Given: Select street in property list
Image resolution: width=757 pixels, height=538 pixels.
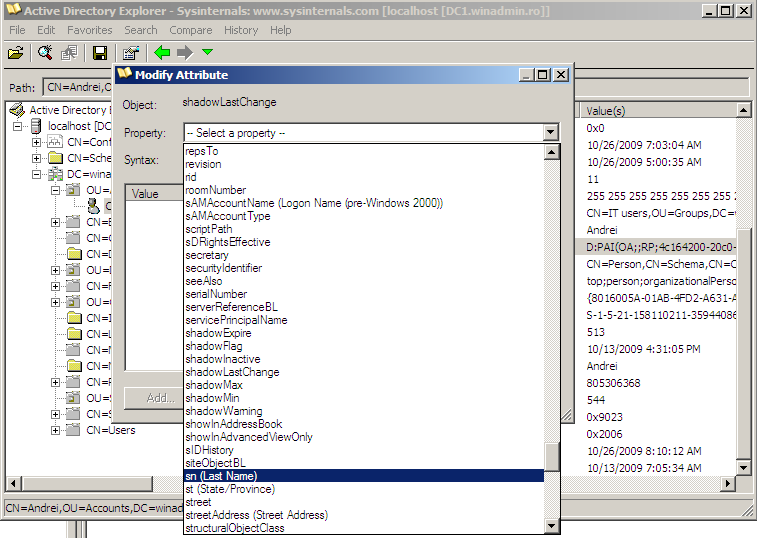Looking at the screenshot, I should tap(364, 503).
